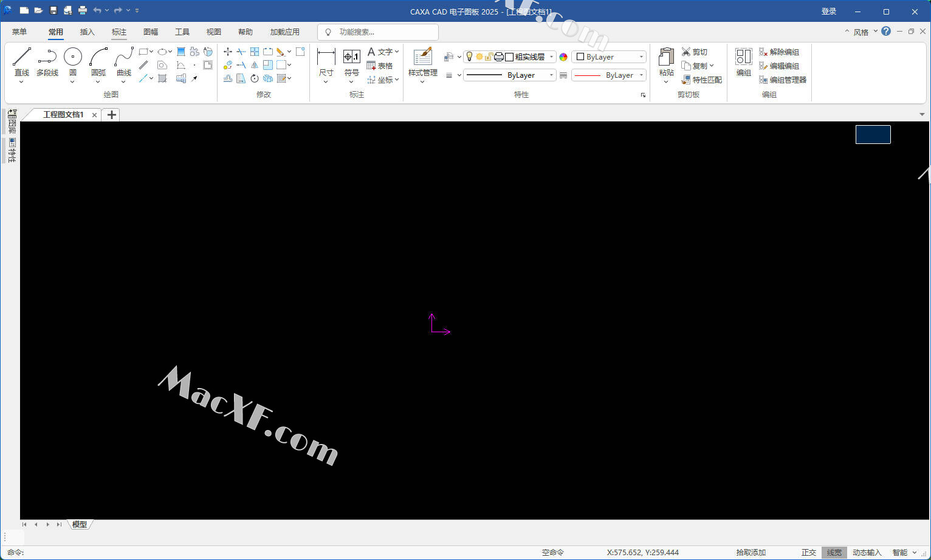This screenshot has height=560, width=931.
Task: Click the move tool in 修改 group
Action: pyautogui.click(x=228, y=52)
